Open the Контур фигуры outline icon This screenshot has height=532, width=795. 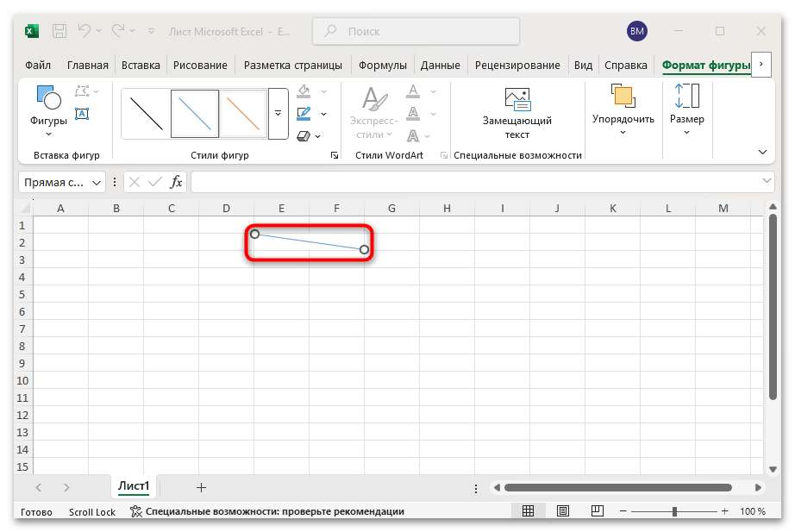(304, 113)
